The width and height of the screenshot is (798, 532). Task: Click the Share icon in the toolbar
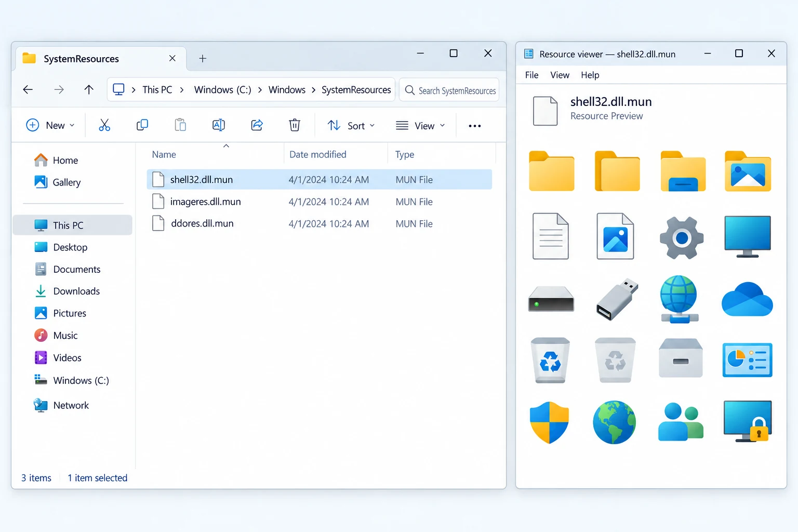(x=257, y=125)
